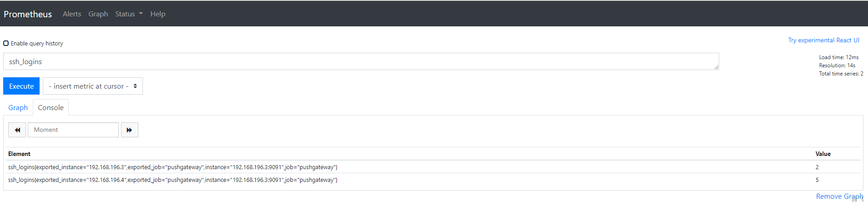Open the insert metric at cursor dropdown
Image resolution: width=868 pixels, height=206 pixels.
point(93,86)
